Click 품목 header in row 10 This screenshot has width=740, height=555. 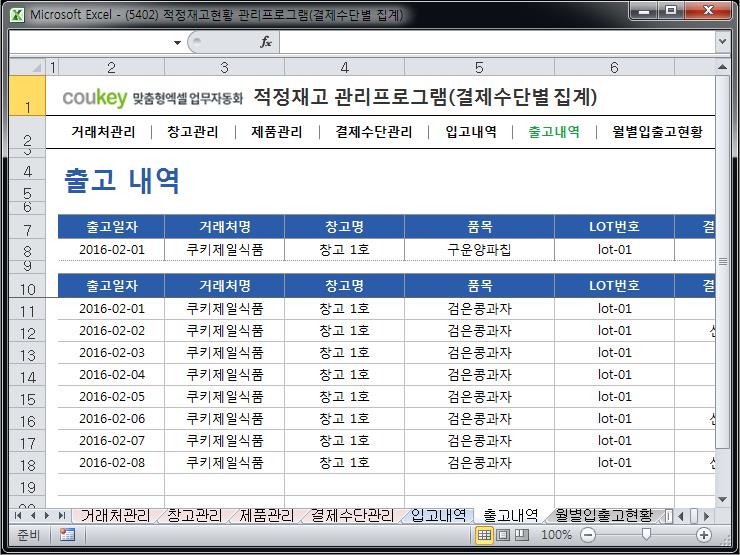click(479, 286)
